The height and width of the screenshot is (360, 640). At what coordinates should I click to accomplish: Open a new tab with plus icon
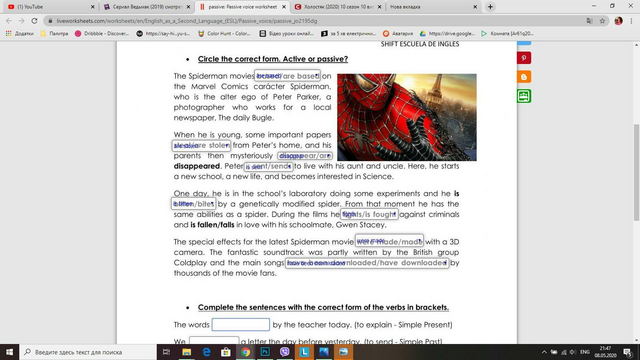coord(490,7)
